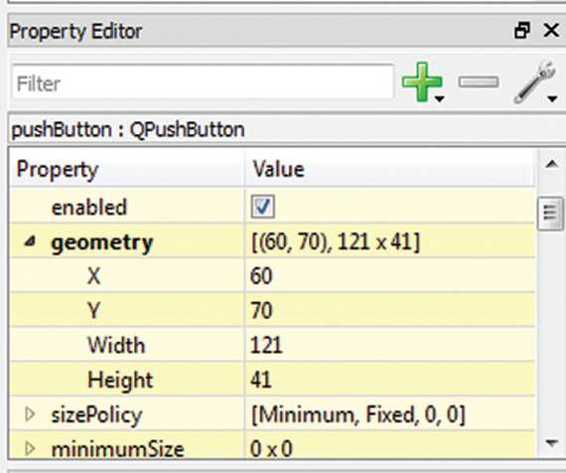Click the scrollbar down arrow
This screenshot has width=566, height=473.
tap(552, 442)
